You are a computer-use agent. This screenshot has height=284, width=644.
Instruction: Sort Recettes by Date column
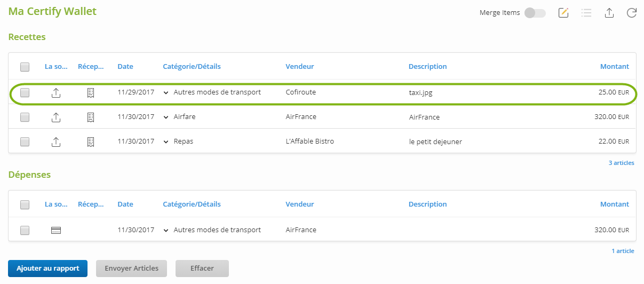click(x=125, y=67)
